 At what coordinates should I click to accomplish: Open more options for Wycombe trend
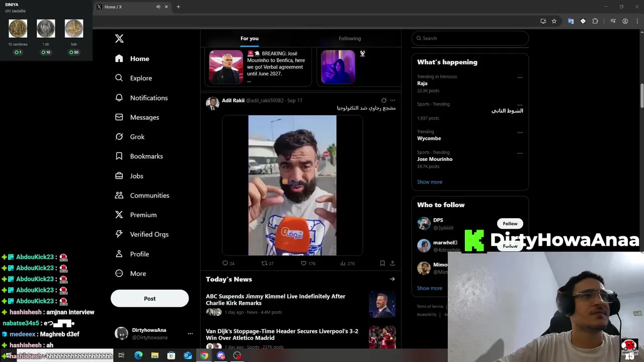coord(520,133)
